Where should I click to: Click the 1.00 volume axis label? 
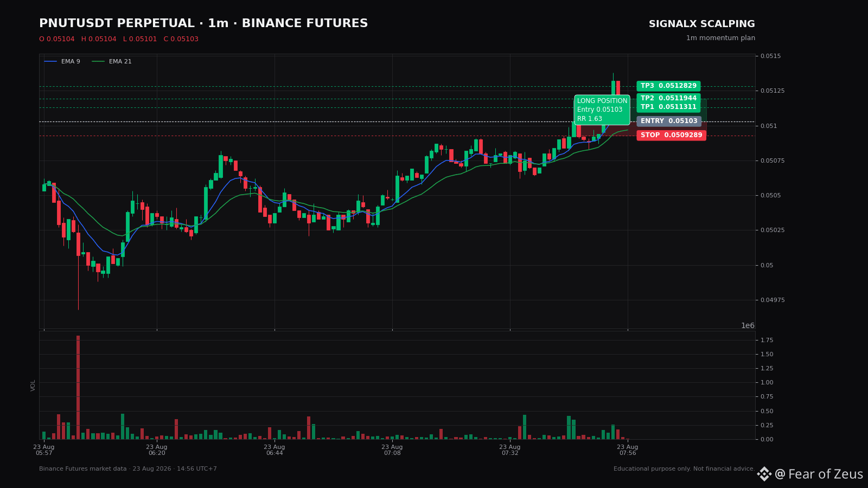click(x=767, y=382)
